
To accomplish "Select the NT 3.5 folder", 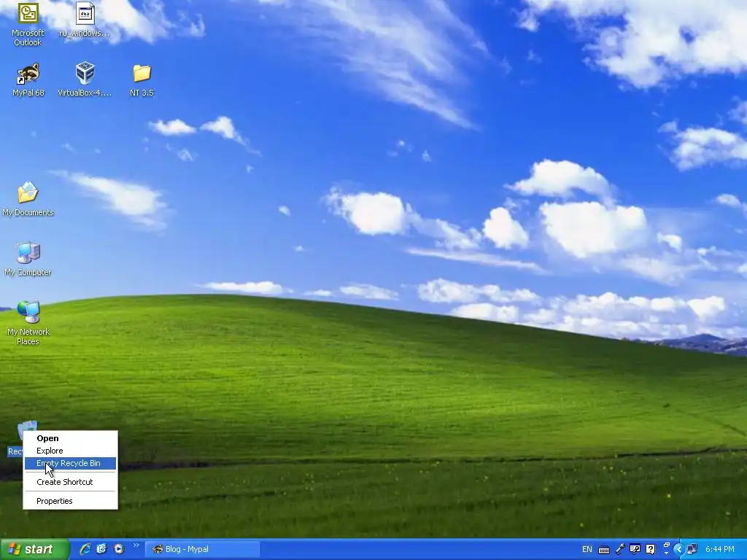I will tap(142, 80).
